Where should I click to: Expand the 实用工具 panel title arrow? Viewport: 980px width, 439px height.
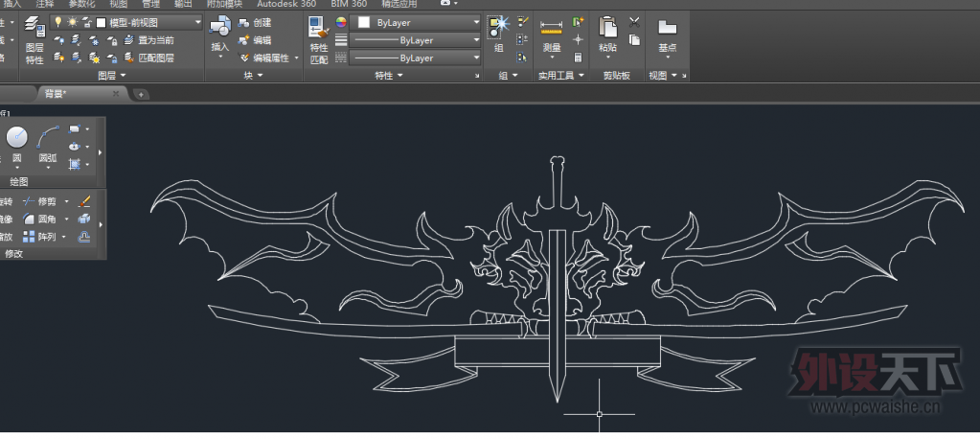[581, 75]
